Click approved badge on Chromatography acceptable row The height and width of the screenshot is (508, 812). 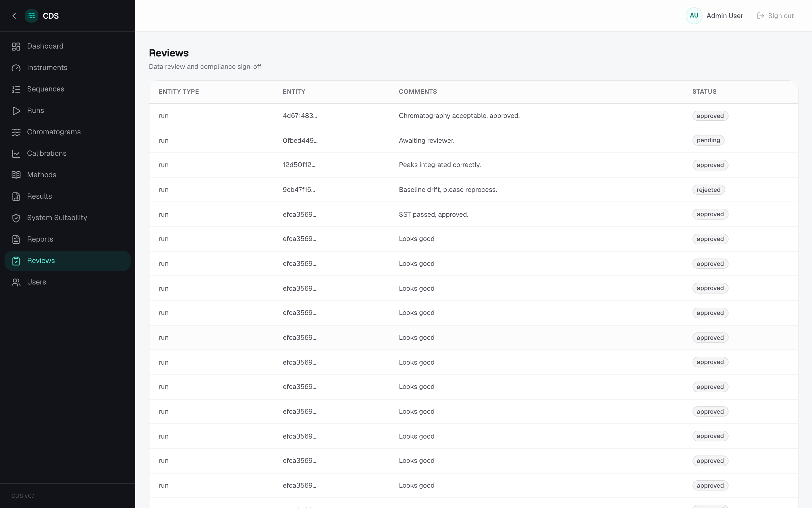coord(710,116)
